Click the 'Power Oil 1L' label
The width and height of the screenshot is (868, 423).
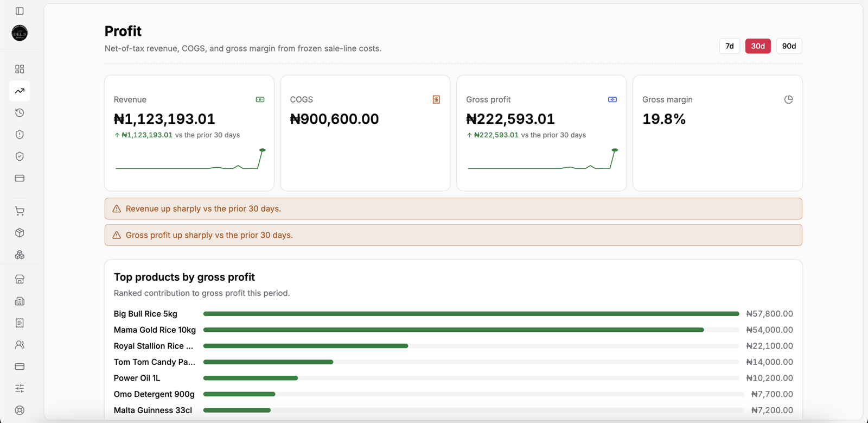point(137,378)
